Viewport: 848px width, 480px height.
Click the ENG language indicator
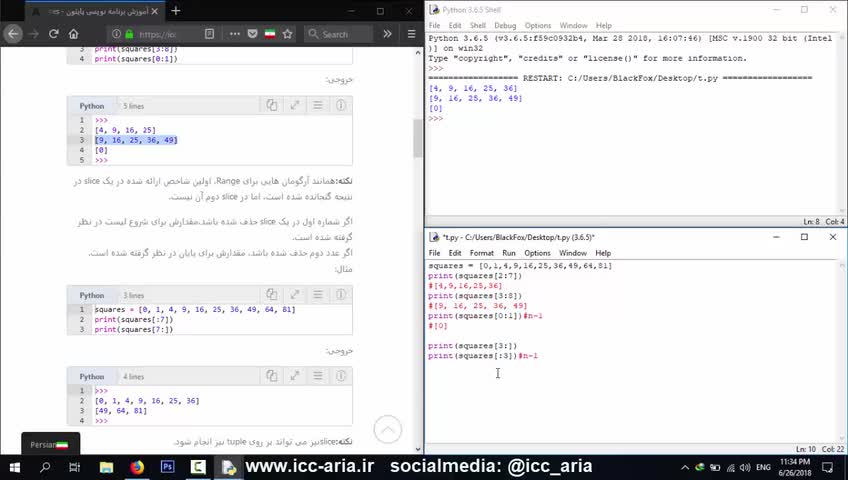[x=764, y=468]
